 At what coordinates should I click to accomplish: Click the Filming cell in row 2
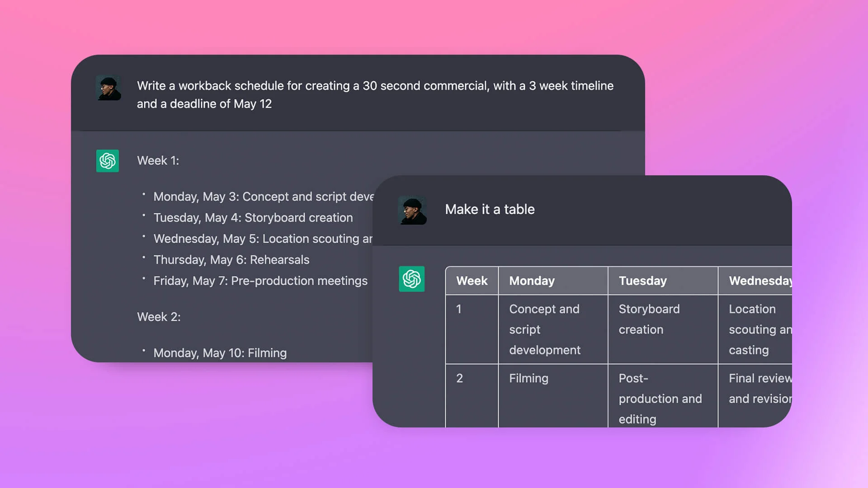528,378
